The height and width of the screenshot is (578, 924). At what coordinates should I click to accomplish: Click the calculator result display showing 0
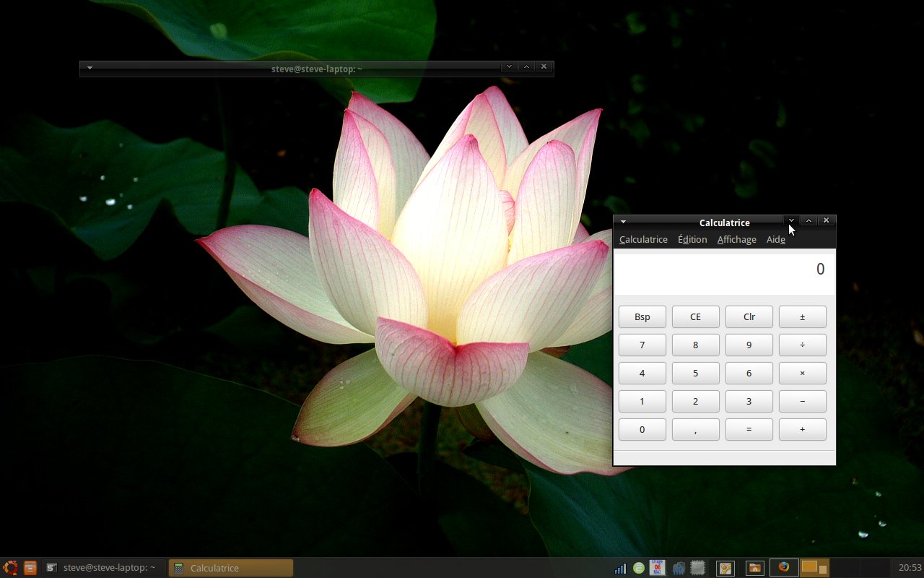coord(724,273)
